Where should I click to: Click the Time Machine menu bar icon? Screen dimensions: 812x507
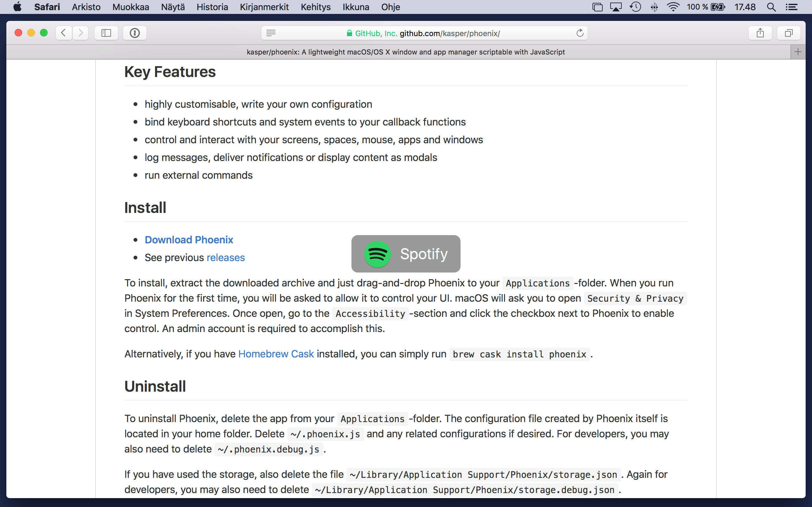(636, 7)
